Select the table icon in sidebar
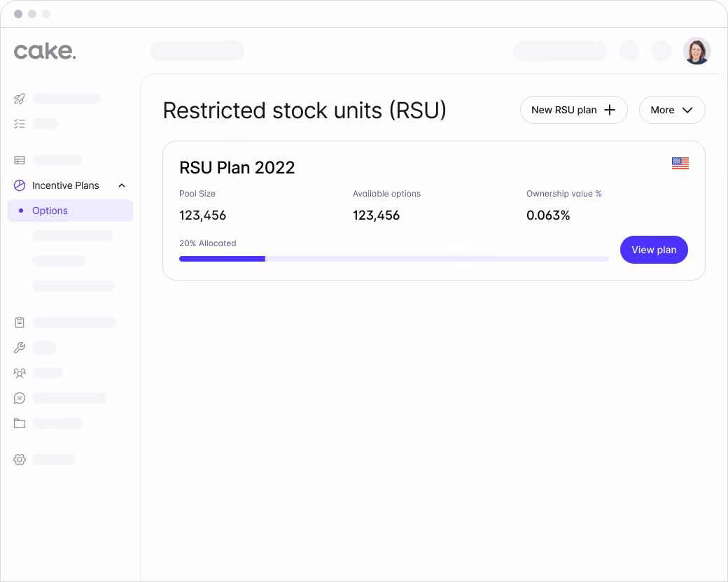The height and width of the screenshot is (582, 728). 20,160
